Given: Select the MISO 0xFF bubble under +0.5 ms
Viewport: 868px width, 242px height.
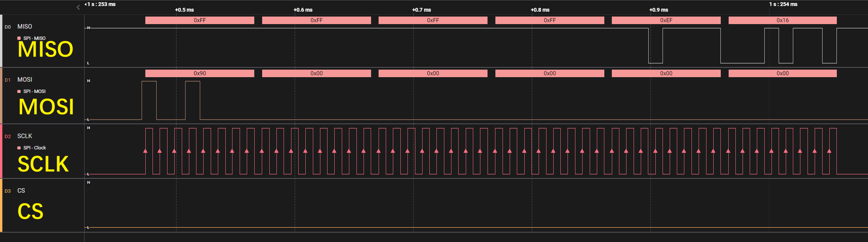Looking at the screenshot, I should (x=200, y=20).
